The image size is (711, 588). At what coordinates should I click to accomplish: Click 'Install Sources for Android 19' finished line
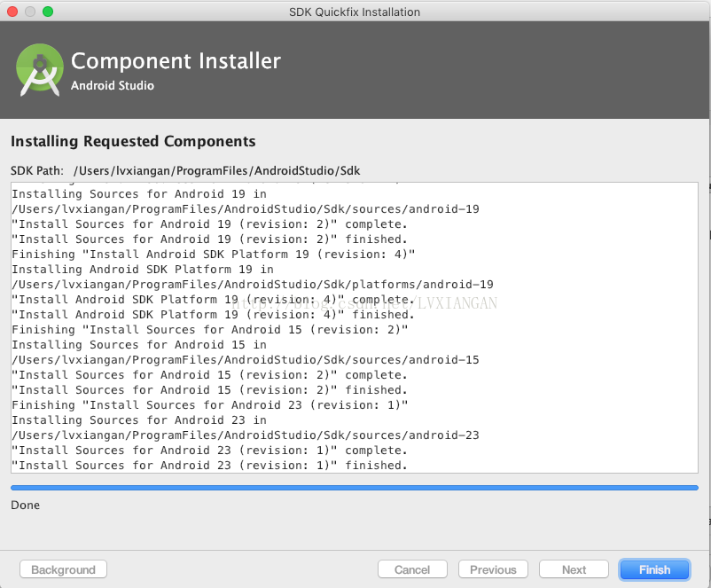tap(210, 239)
